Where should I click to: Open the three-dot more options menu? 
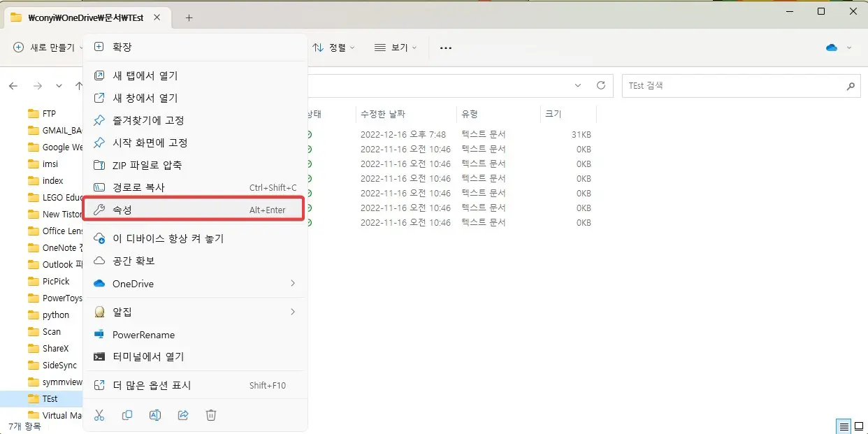pos(446,48)
